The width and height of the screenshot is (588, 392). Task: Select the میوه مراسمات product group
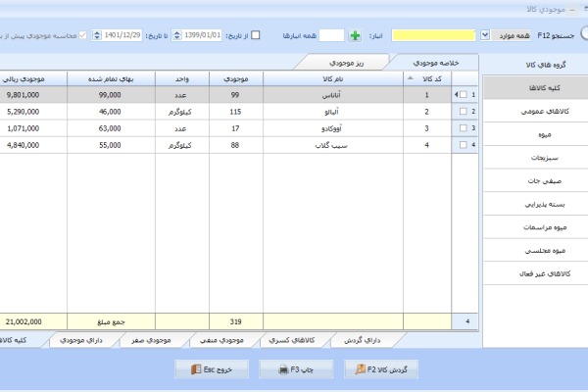[x=536, y=227]
